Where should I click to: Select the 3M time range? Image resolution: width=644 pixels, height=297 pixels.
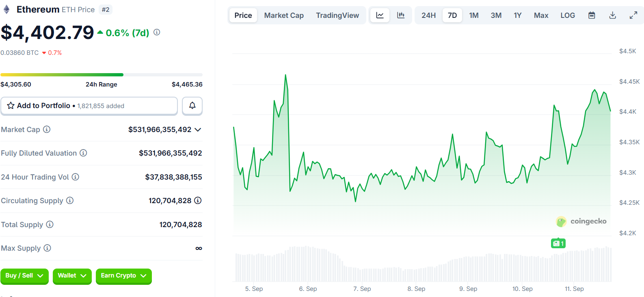496,15
